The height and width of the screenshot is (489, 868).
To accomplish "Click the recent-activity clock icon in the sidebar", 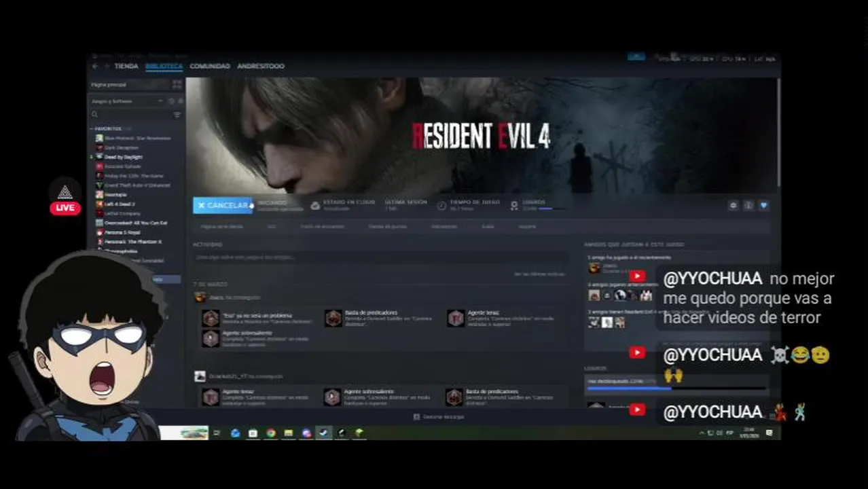I will tap(172, 101).
